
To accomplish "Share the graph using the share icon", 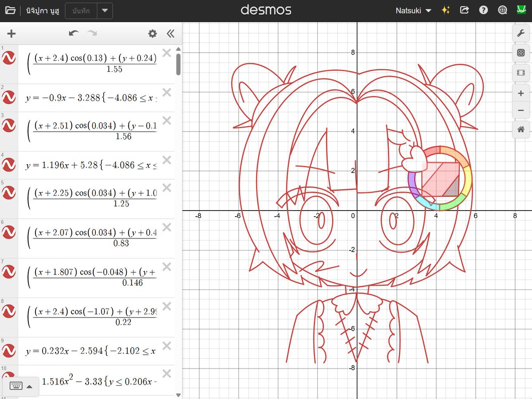I will pos(464,10).
